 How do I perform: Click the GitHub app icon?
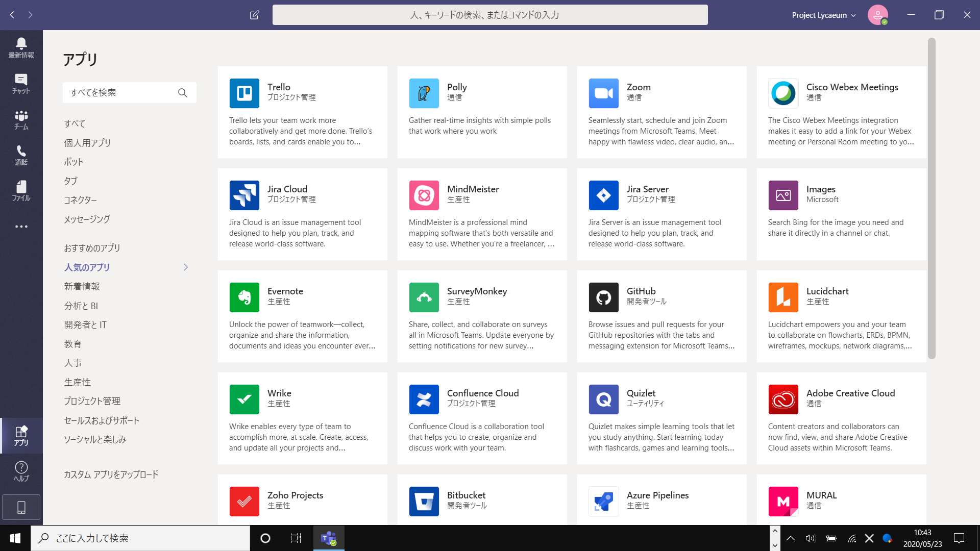[603, 297]
